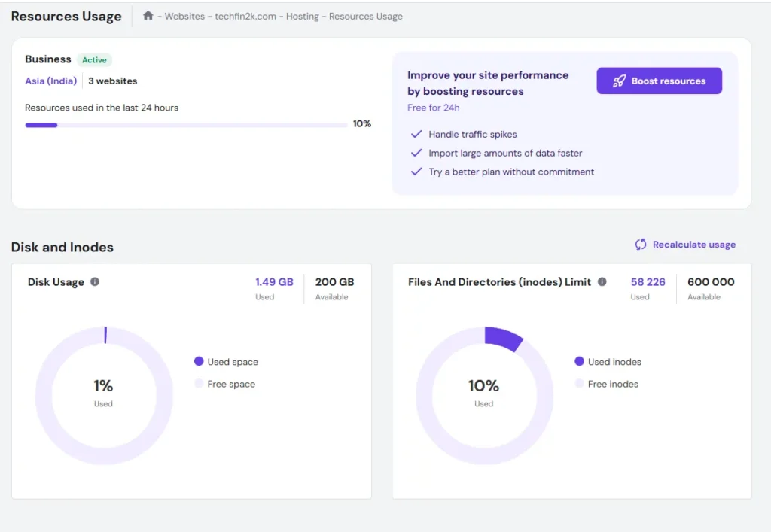Click Try a better plan without commitment
Viewport: 771px width, 532px height.
[x=511, y=172]
